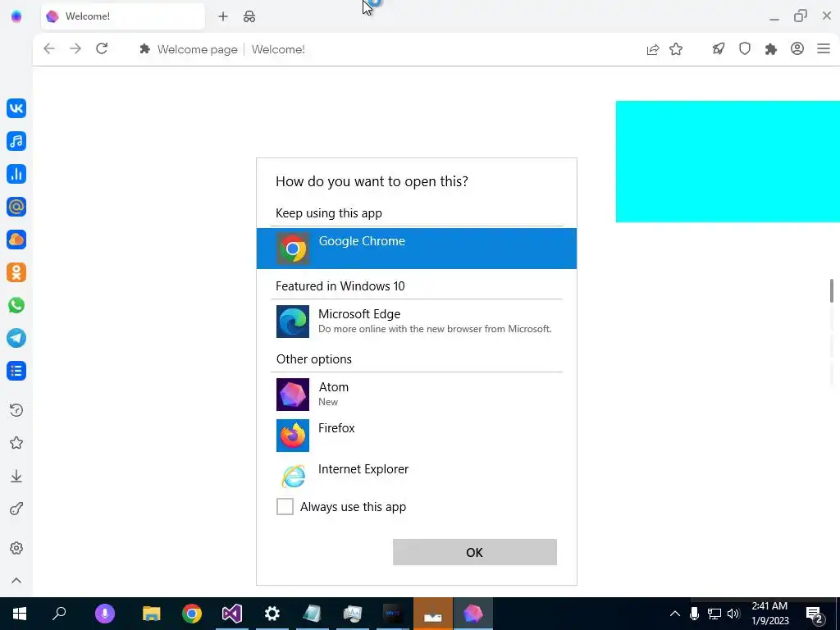
Task: Select Firefox as the app
Action: (x=417, y=436)
